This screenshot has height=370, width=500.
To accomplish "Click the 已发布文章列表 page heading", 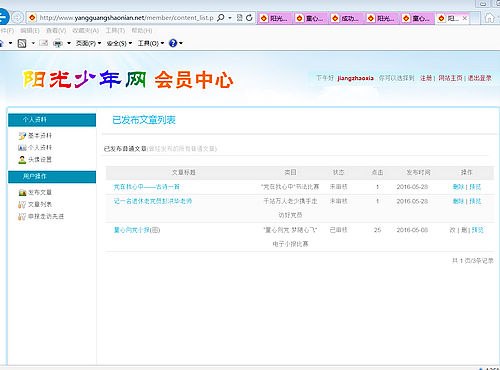I will [x=144, y=120].
